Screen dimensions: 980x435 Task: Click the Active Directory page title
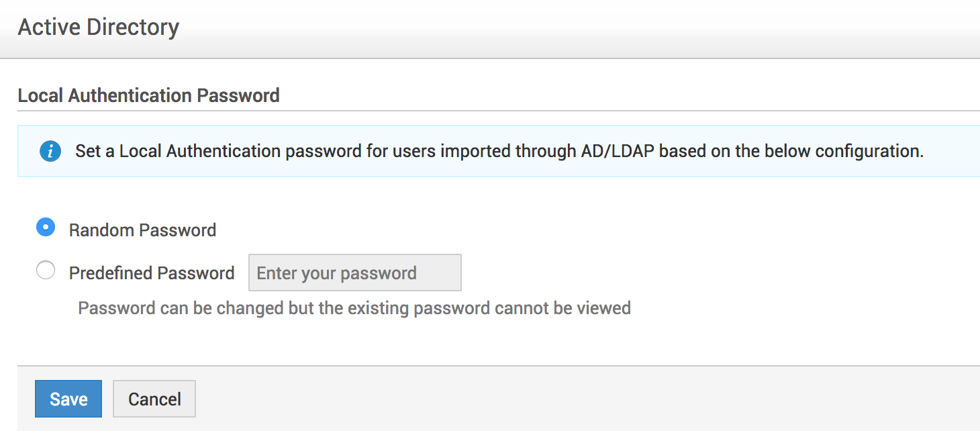click(99, 28)
